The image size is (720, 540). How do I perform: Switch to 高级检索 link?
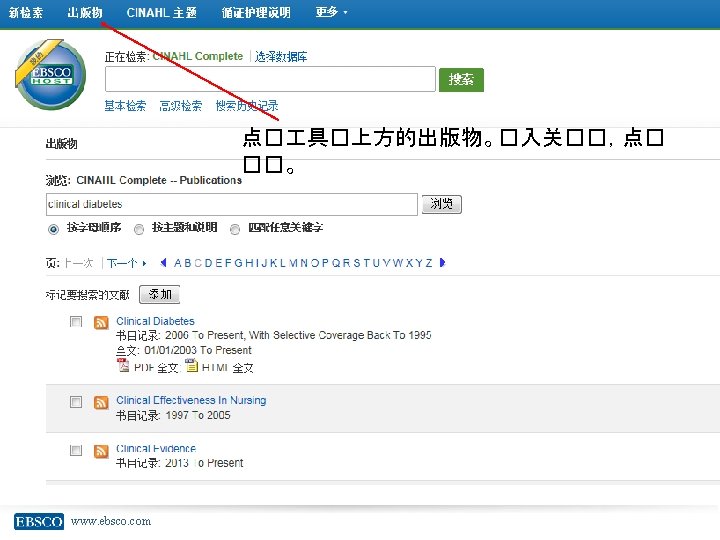point(180,106)
